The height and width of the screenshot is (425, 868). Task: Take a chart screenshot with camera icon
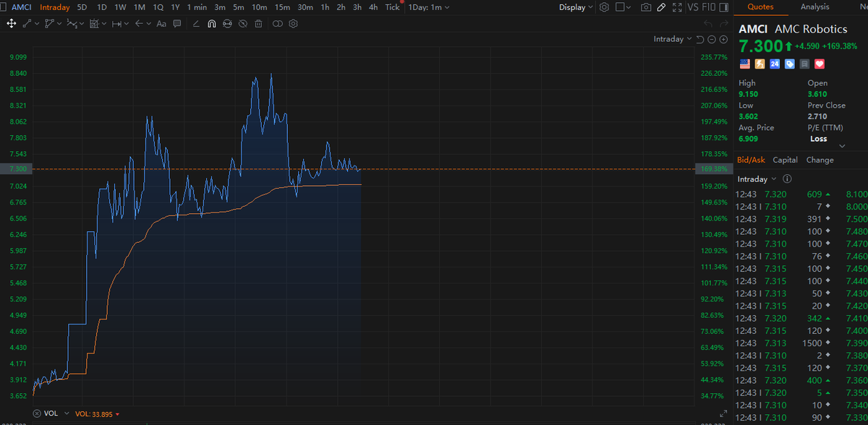(x=646, y=7)
